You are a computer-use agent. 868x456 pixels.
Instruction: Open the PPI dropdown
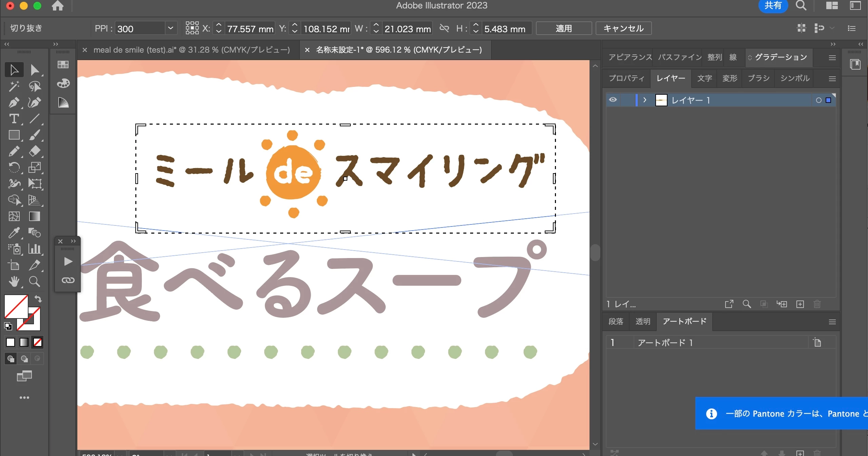click(171, 29)
